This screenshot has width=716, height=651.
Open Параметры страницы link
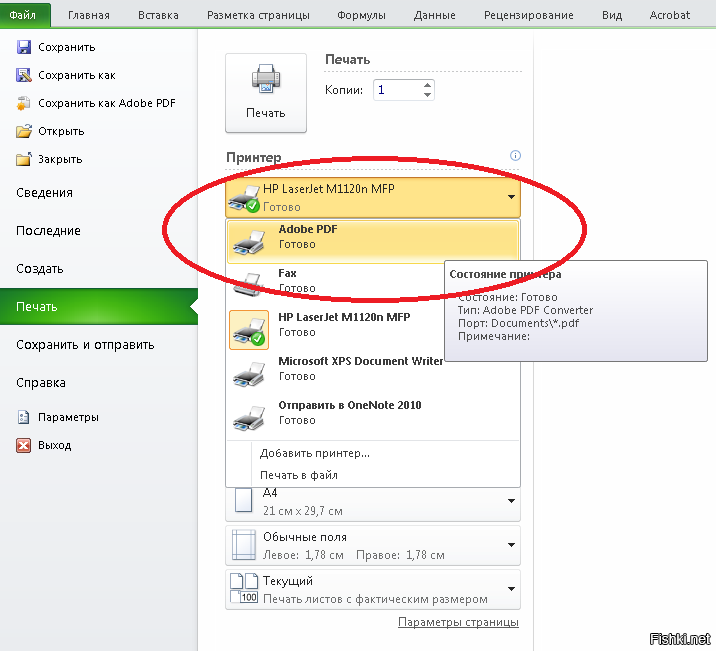click(458, 622)
